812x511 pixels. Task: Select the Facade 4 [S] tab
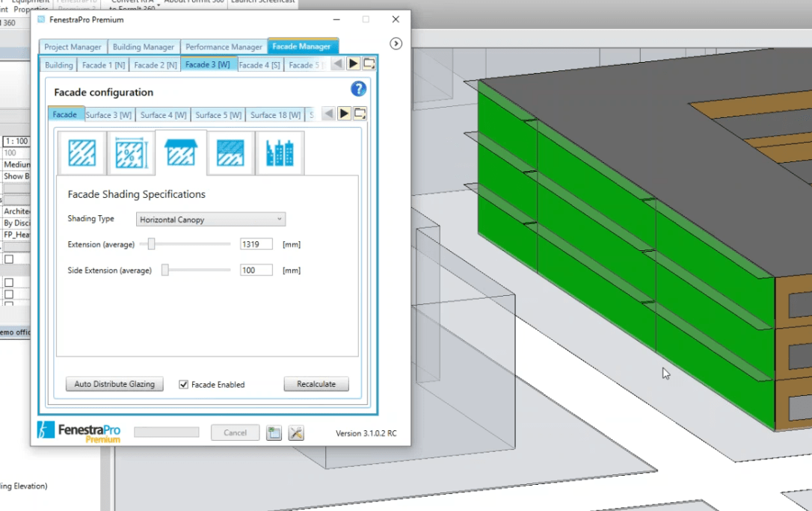pos(259,65)
